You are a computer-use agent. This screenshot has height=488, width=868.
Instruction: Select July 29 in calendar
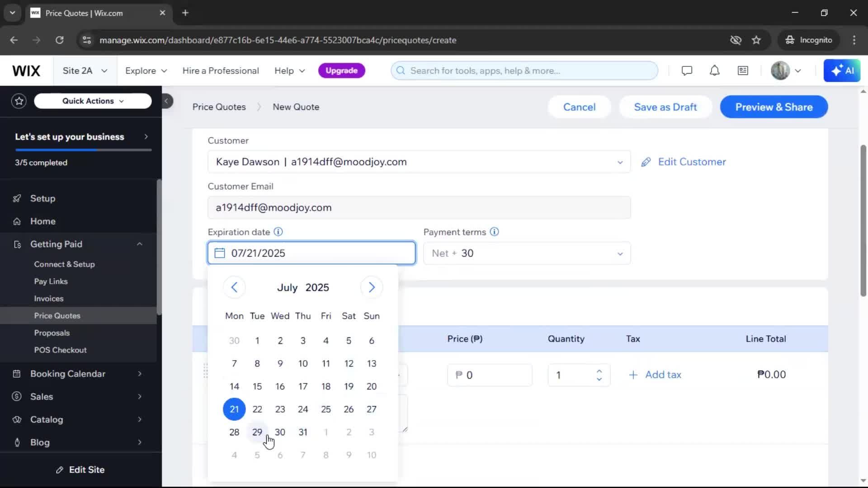click(x=257, y=432)
